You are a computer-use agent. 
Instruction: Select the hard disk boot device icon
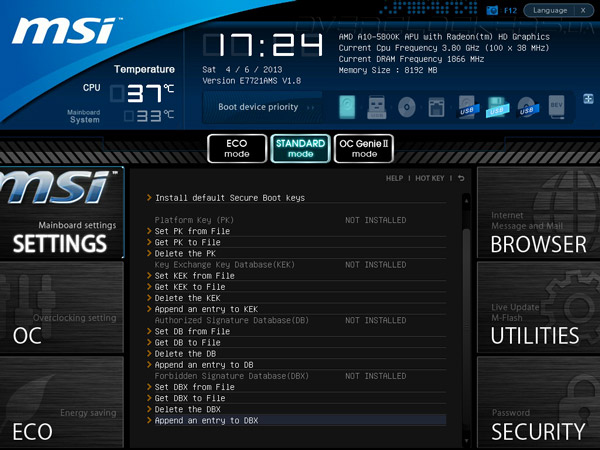(x=347, y=107)
